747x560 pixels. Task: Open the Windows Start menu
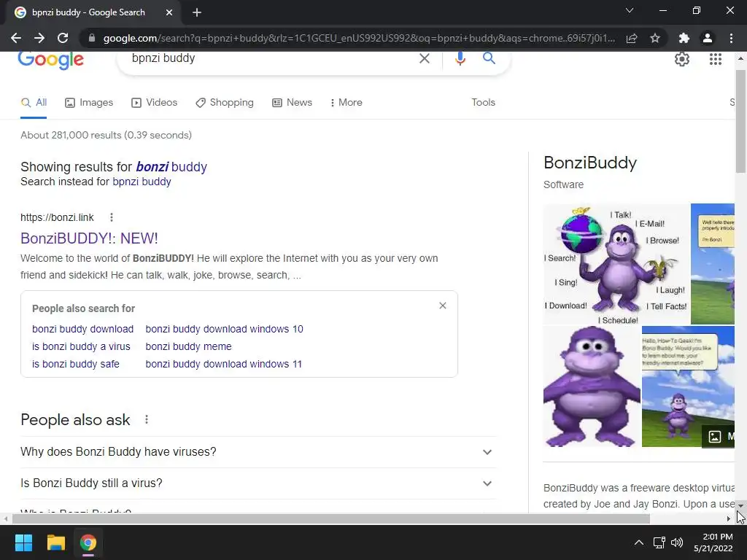point(23,542)
